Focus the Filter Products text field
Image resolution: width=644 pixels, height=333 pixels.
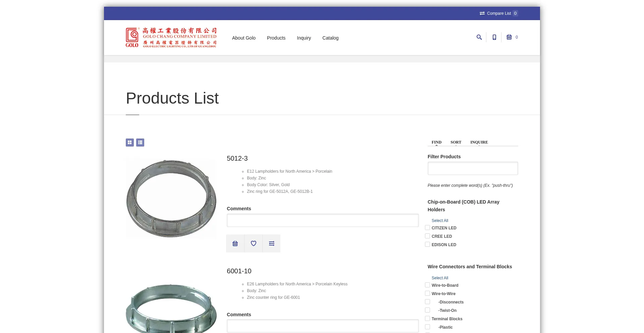[473, 168]
